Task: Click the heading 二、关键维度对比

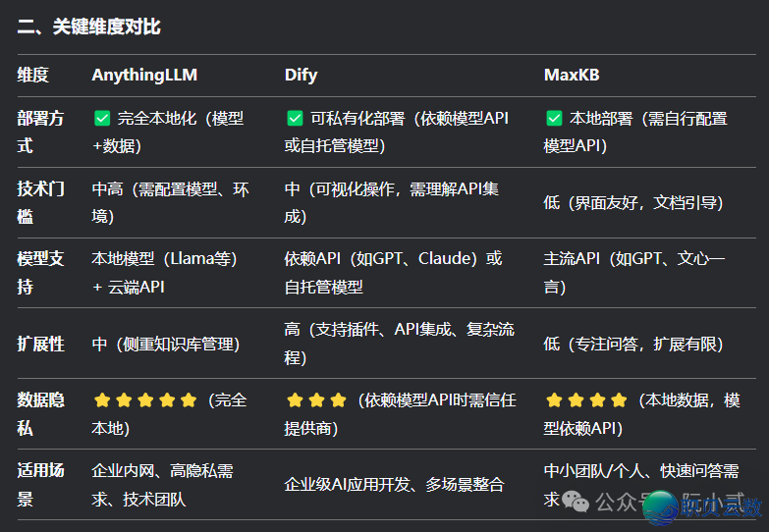Action: click(x=88, y=27)
